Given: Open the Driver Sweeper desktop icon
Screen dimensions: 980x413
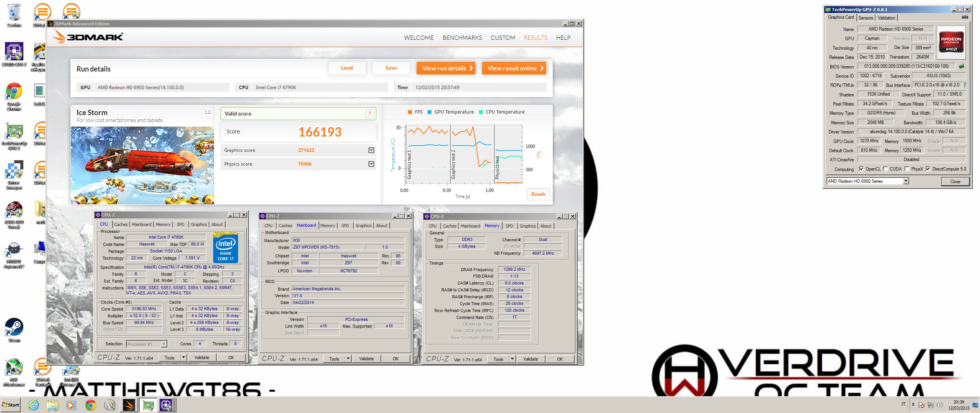Looking at the screenshot, I should click(x=14, y=175).
